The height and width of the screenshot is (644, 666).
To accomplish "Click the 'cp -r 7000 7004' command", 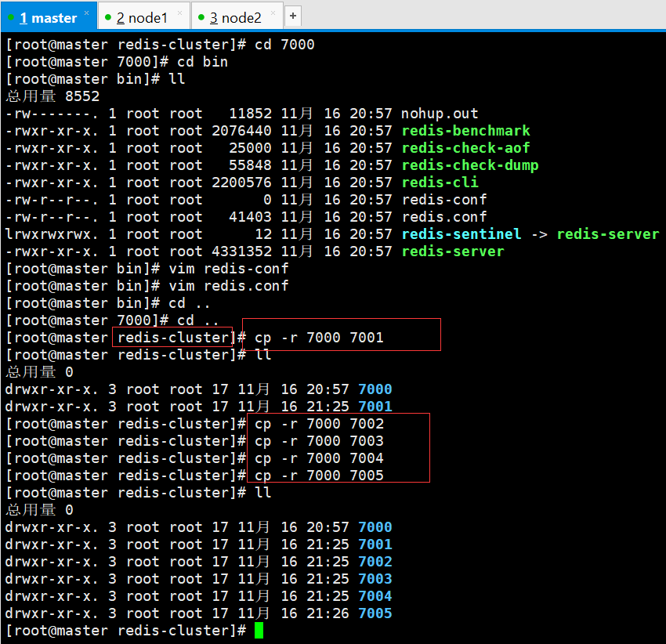I will coord(319,458).
